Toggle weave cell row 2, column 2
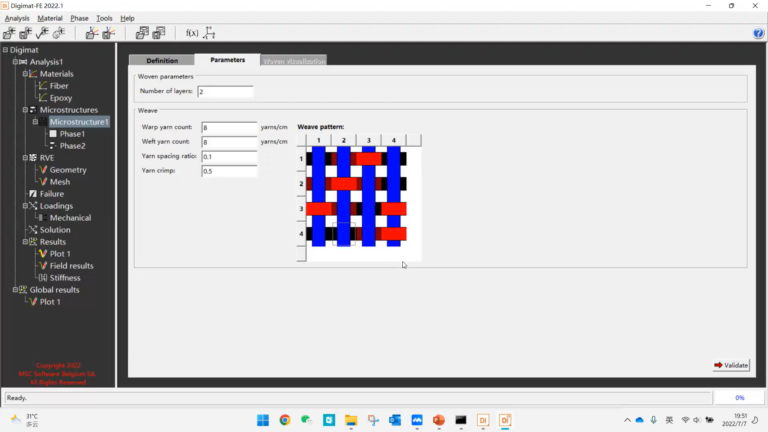The width and height of the screenshot is (768, 432). coord(344,184)
